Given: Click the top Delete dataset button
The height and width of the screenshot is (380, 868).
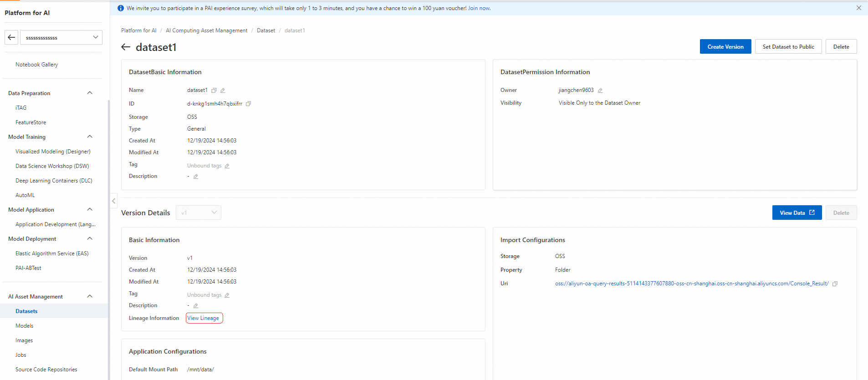Looking at the screenshot, I should coord(841,46).
